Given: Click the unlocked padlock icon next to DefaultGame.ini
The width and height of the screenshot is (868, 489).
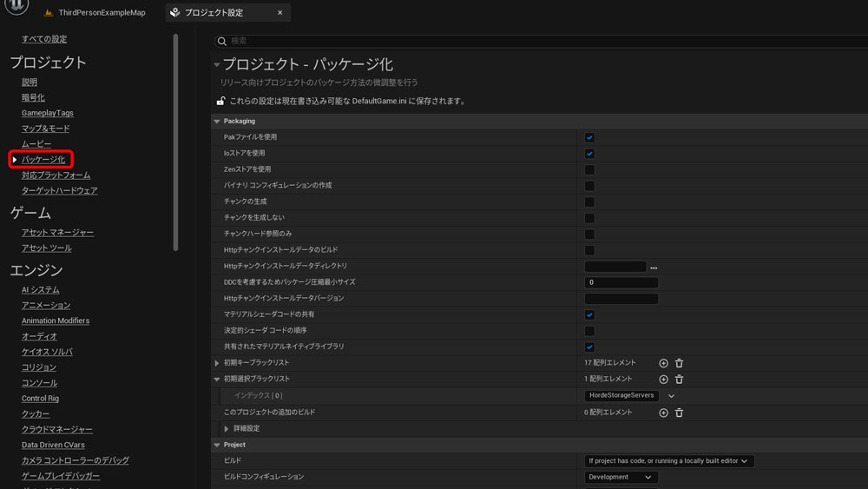Looking at the screenshot, I should [x=220, y=101].
